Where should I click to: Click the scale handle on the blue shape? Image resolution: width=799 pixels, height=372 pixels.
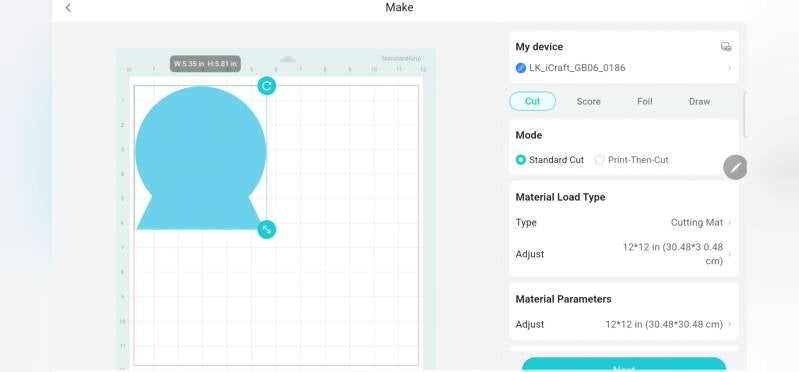[x=267, y=229]
